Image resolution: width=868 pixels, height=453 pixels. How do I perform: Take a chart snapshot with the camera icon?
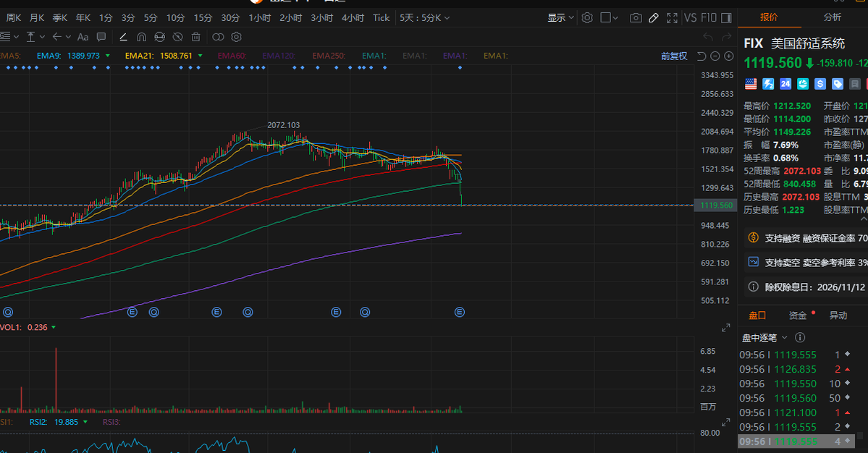[636, 17]
